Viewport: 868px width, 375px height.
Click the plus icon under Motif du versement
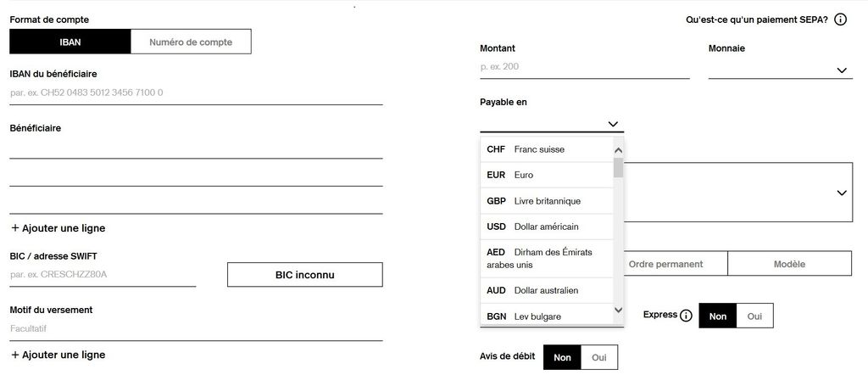tap(15, 355)
